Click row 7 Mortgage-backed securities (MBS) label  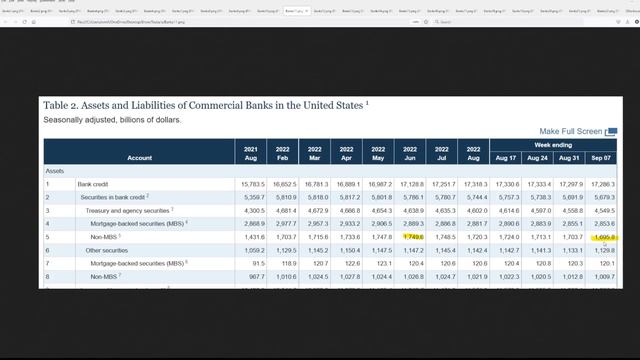click(x=137, y=264)
